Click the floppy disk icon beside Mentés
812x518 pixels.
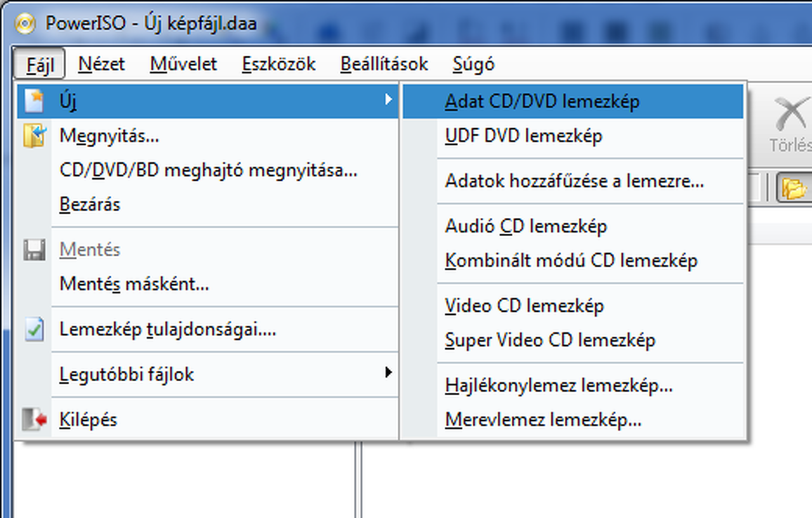34,250
